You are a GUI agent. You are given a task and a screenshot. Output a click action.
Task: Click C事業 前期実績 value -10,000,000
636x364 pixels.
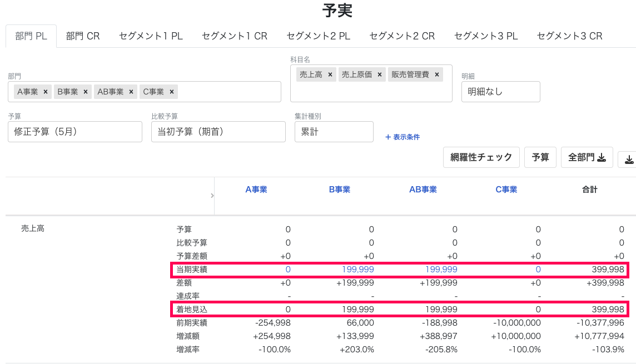pyautogui.click(x=517, y=323)
